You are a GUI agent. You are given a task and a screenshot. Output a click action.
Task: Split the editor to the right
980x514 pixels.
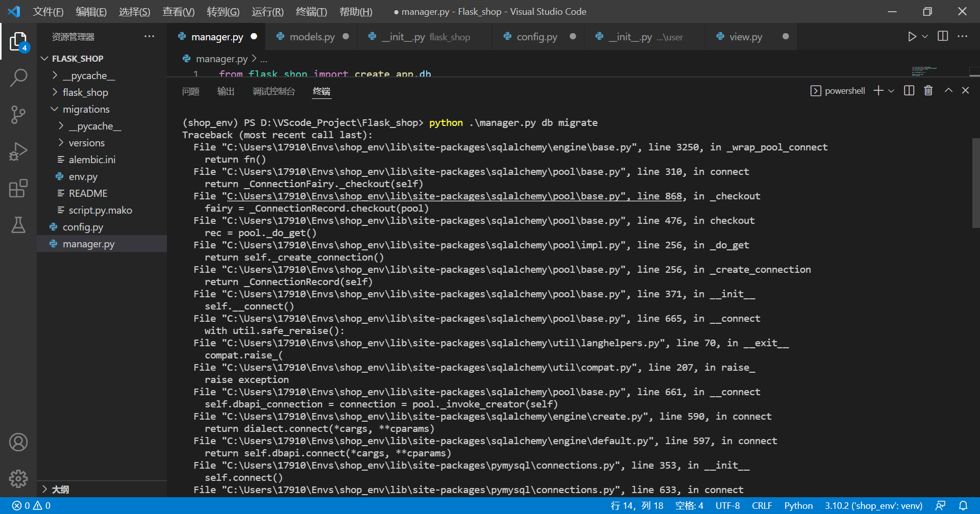click(x=943, y=36)
